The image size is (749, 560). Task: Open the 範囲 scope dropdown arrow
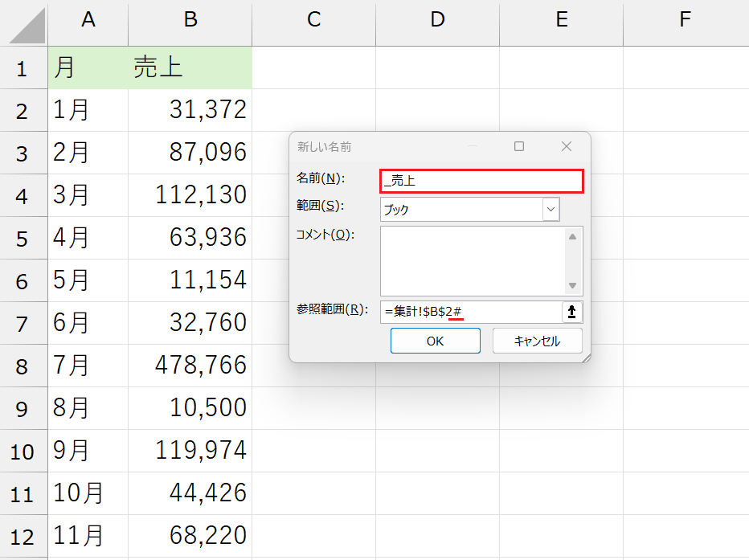click(552, 209)
